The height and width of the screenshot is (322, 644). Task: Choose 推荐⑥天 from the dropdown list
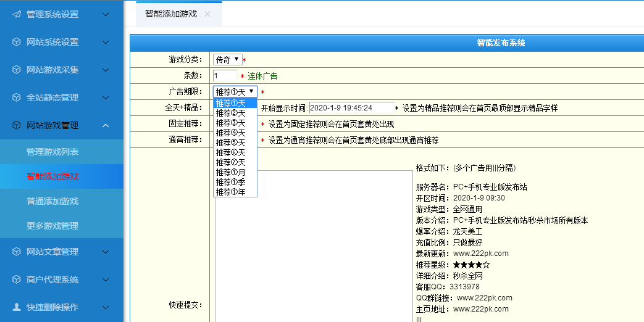(x=235, y=152)
